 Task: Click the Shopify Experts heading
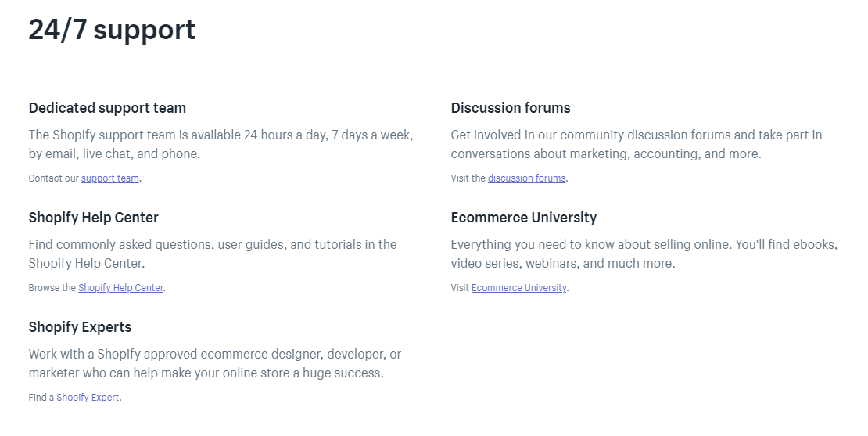[81, 327]
